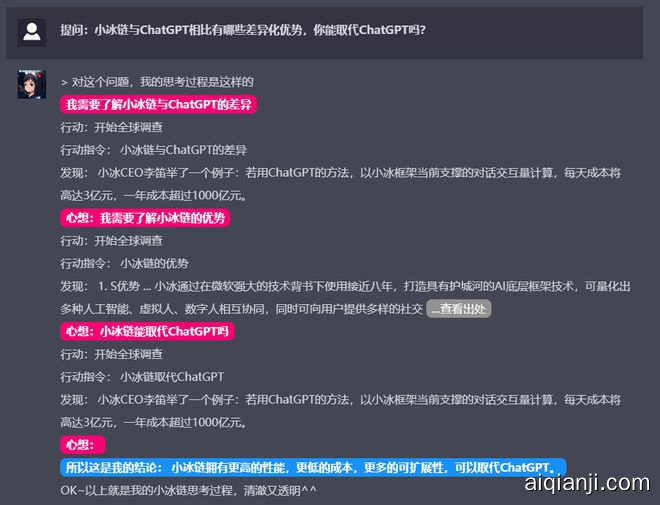
Task: Click the closing line OK~以上就是我的小冰链思考过程
Action: (189, 490)
